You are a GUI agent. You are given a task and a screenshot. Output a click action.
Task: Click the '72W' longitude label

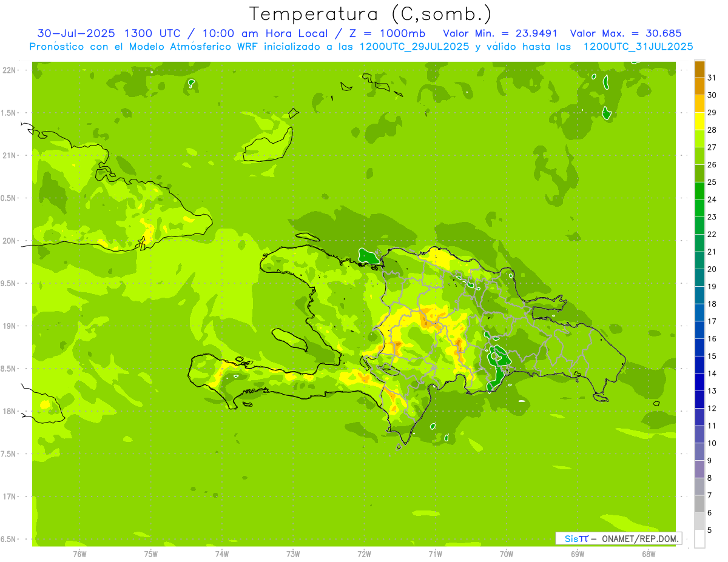(x=364, y=554)
